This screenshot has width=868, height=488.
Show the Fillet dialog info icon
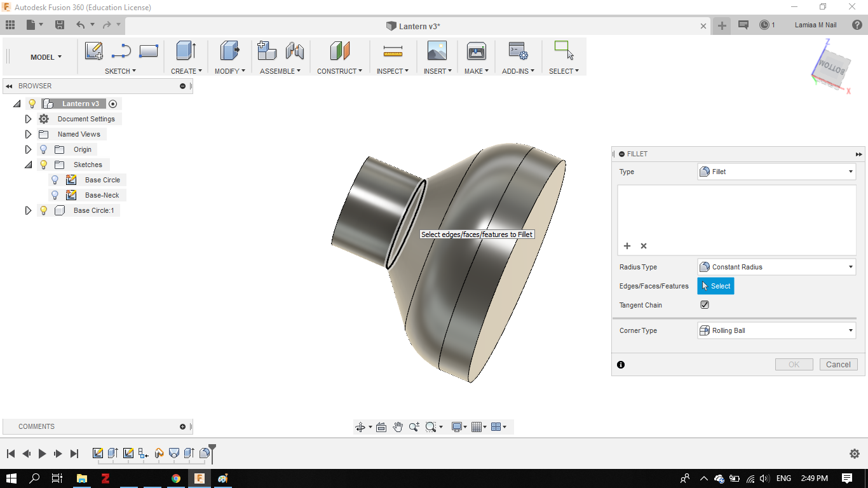[621, 365]
